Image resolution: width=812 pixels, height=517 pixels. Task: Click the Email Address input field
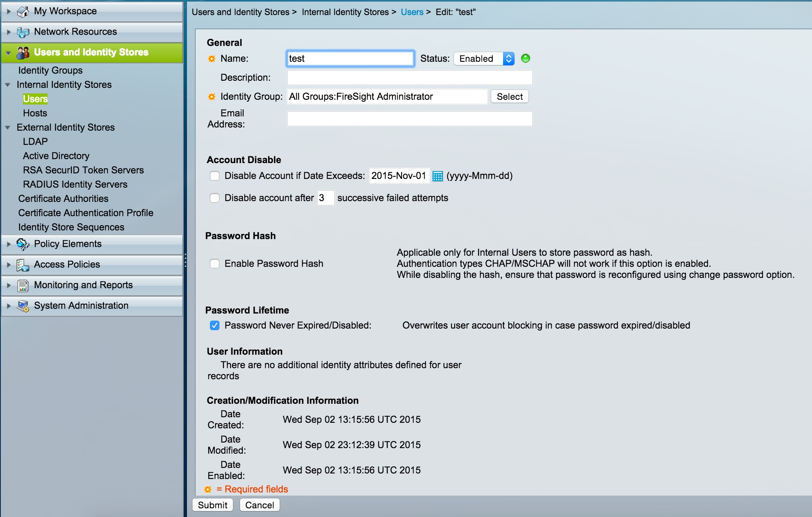(x=410, y=119)
